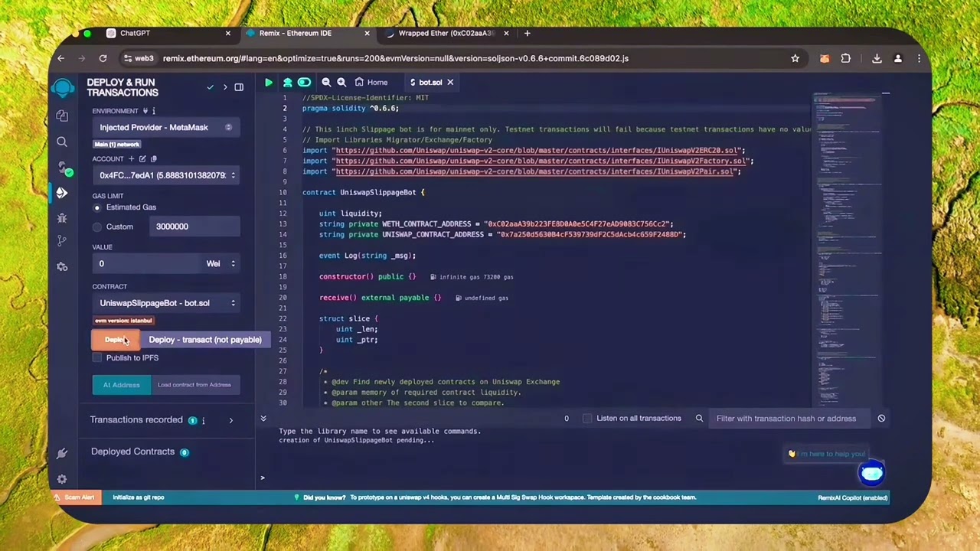Click Initialize as git repo
Image resolution: width=980 pixels, height=551 pixels.
139,497
